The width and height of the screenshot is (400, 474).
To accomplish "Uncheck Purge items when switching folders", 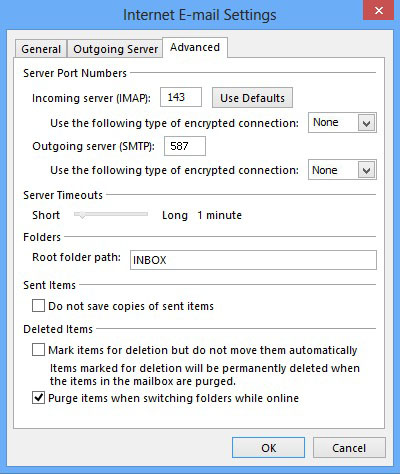I will pyautogui.click(x=38, y=398).
